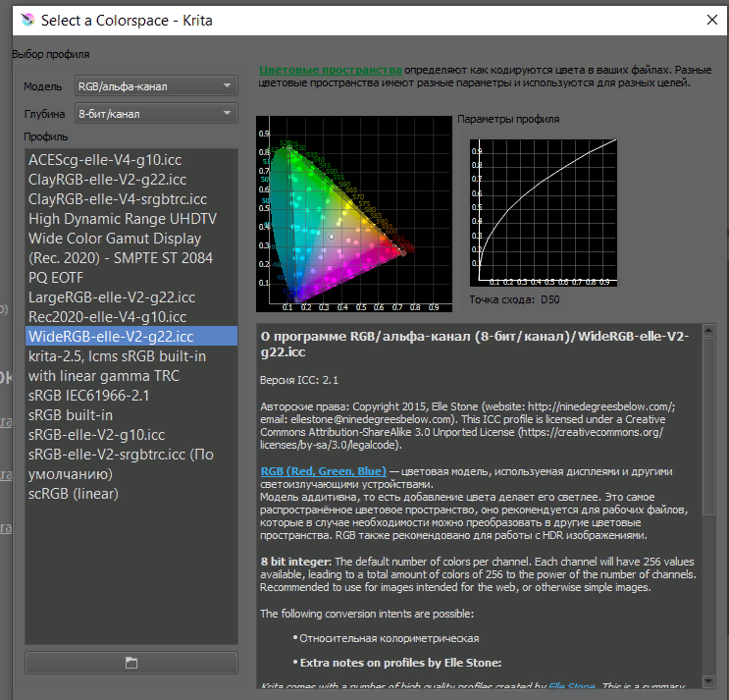Image resolution: width=729 pixels, height=700 pixels.
Task: Open the Elle Stone link at bottom
Action: click(571, 686)
